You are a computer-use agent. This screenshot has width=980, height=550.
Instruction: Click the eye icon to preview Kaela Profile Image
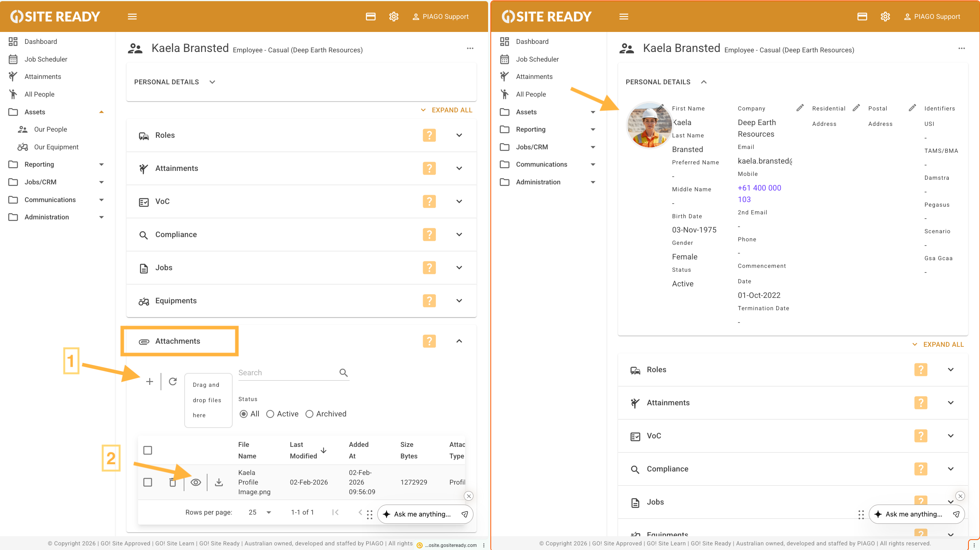[x=196, y=482]
